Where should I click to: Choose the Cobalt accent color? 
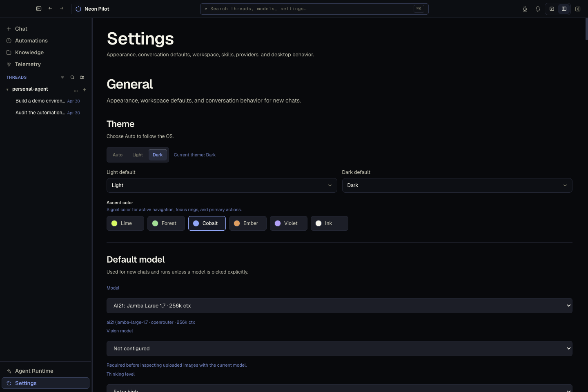pyautogui.click(x=207, y=223)
